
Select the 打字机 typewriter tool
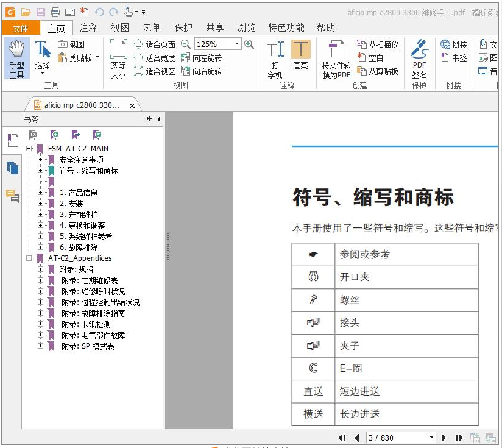275,60
